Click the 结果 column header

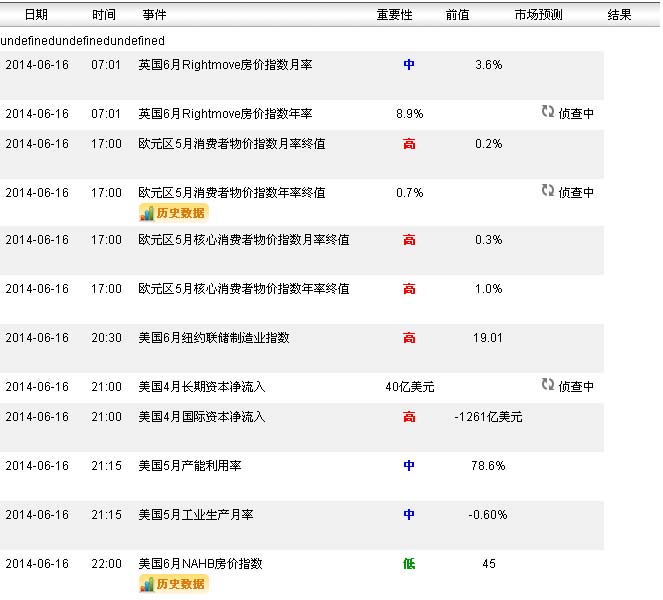(x=620, y=15)
